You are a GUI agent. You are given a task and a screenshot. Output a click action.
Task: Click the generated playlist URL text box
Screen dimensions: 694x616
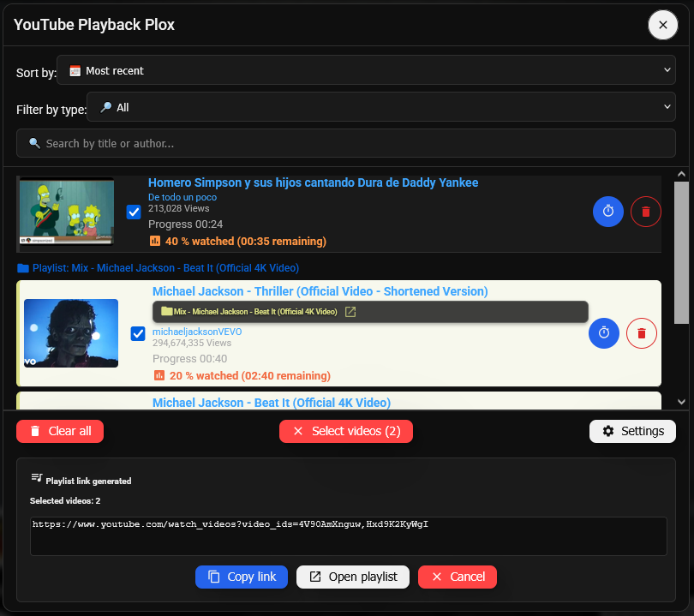point(349,536)
